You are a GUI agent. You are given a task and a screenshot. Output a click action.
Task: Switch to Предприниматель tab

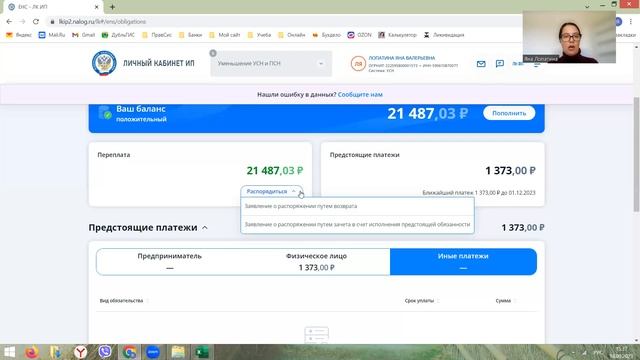(x=169, y=262)
